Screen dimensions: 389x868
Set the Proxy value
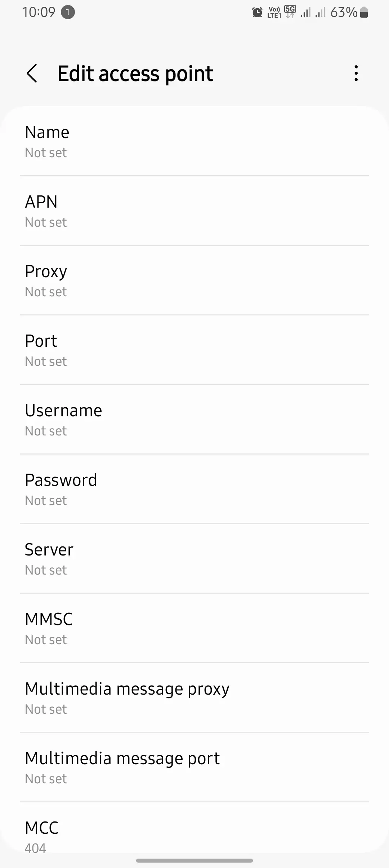[x=194, y=280]
